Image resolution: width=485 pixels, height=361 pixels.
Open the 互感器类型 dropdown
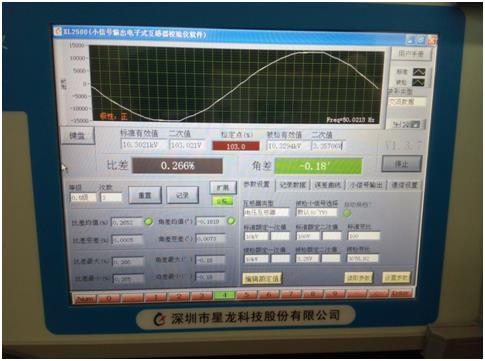[266, 212]
